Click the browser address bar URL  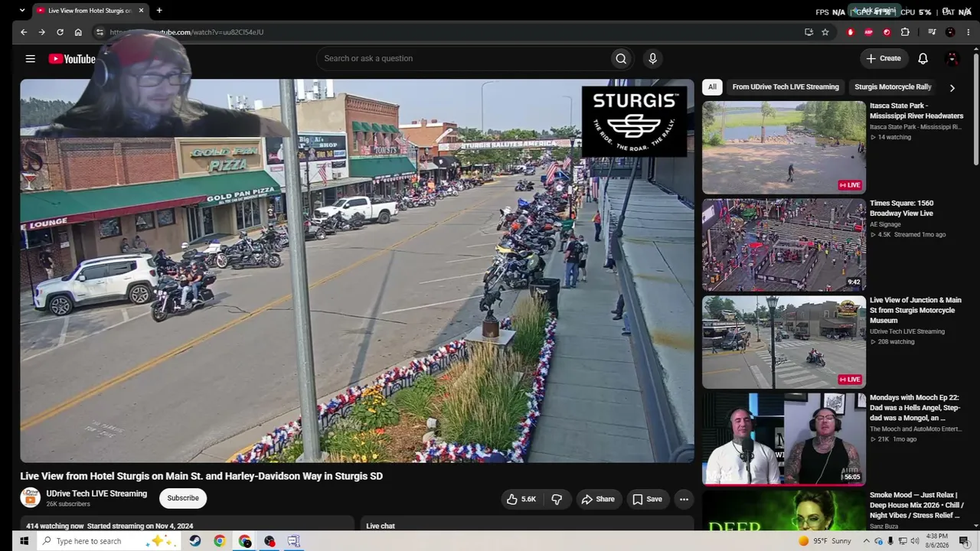point(186,32)
